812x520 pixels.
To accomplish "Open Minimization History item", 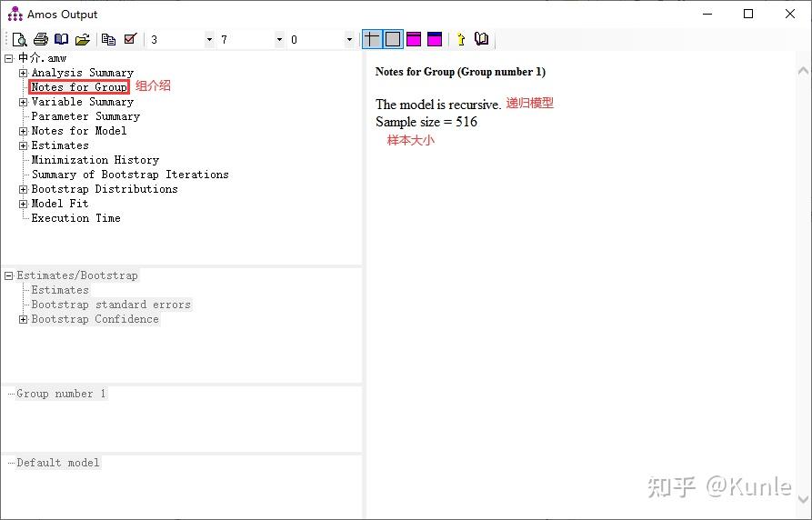I will click(95, 159).
